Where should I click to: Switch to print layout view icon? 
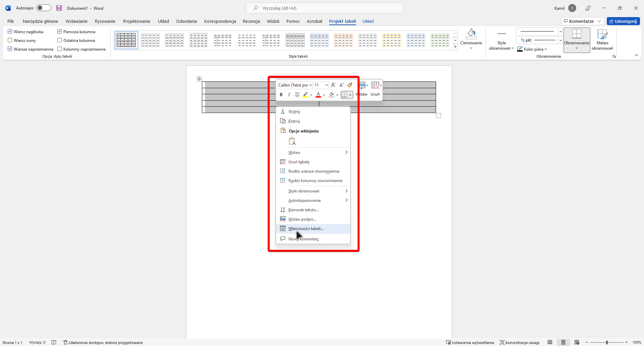563,342
